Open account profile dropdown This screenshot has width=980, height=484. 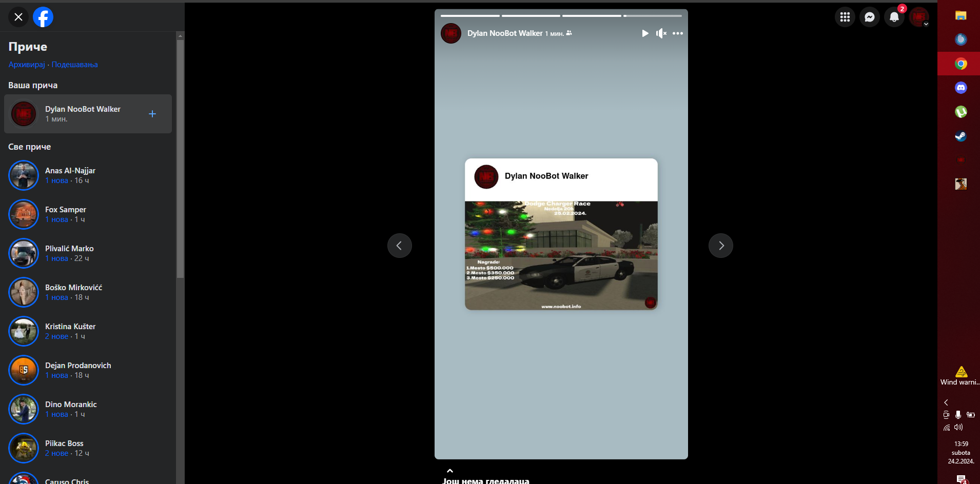click(919, 17)
